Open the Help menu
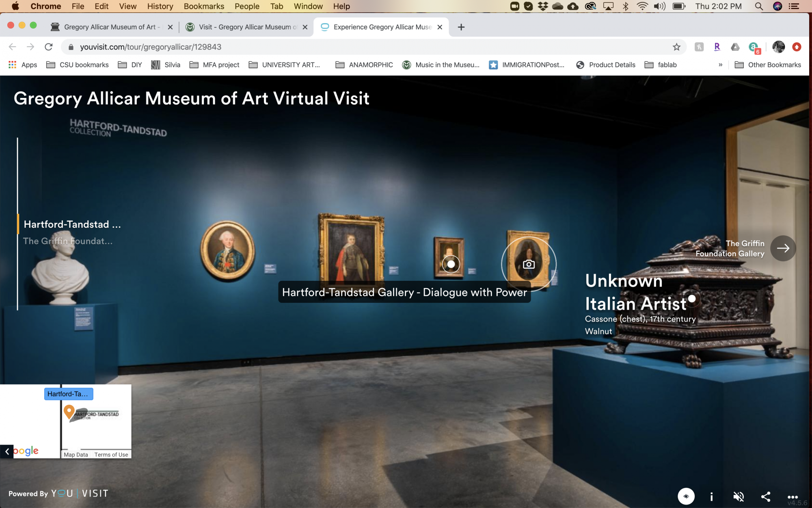The width and height of the screenshot is (812, 508). (x=341, y=6)
